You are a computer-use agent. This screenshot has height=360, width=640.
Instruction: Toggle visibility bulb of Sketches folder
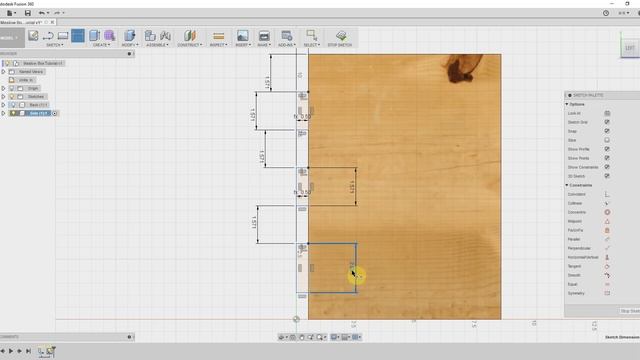coord(12,97)
